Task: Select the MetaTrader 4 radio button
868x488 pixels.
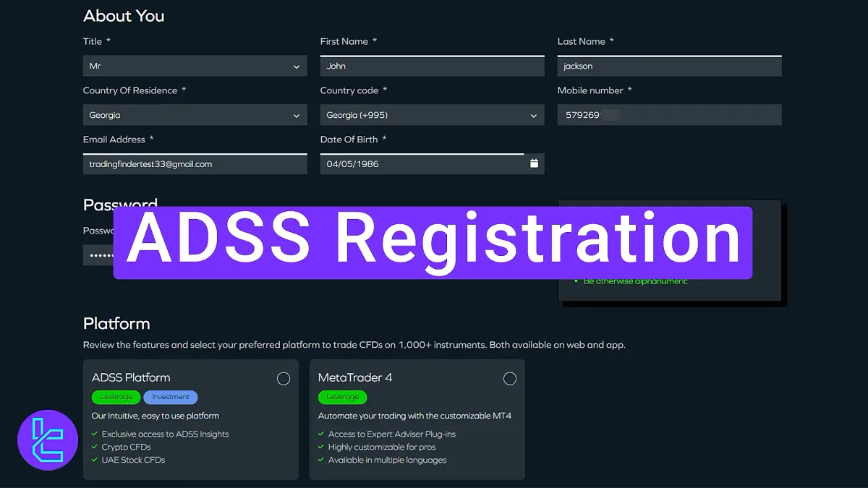Action: 510,378
